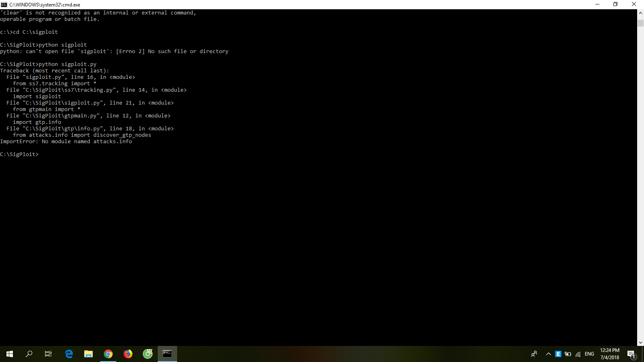Switch keyboard layout via the ENG indicator
The image size is (644, 362).
click(x=589, y=354)
